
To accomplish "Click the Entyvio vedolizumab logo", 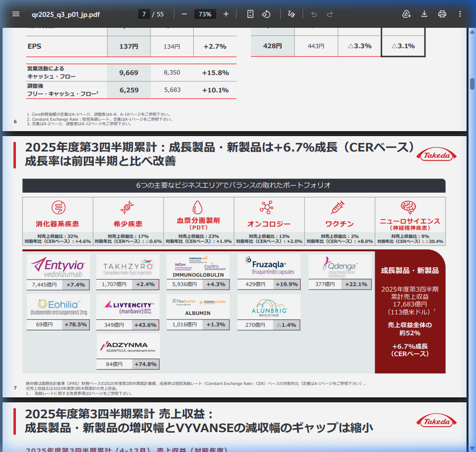I will click(x=58, y=267).
